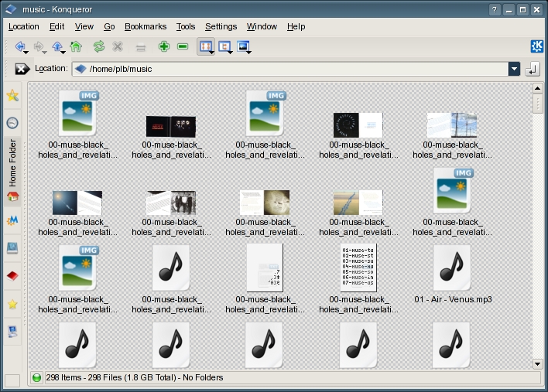548x392 pixels.
Task: Open the Settings menu
Action: pyautogui.click(x=221, y=26)
